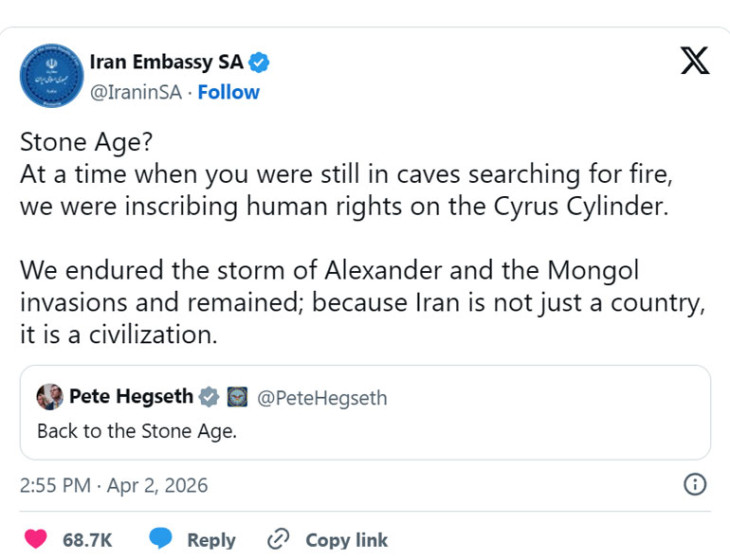Click the reply speech bubble icon

pos(161,540)
